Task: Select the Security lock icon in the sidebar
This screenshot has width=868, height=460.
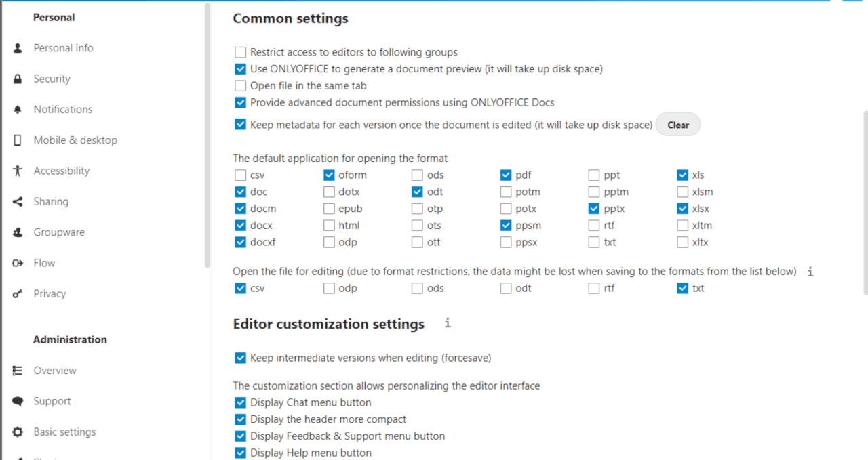Action: pos(17,79)
